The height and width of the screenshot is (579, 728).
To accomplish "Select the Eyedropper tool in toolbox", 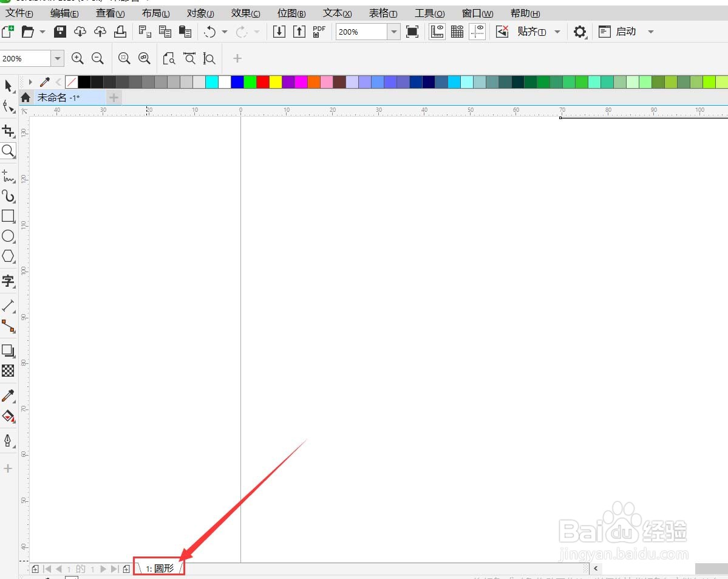I will click(x=9, y=396).
